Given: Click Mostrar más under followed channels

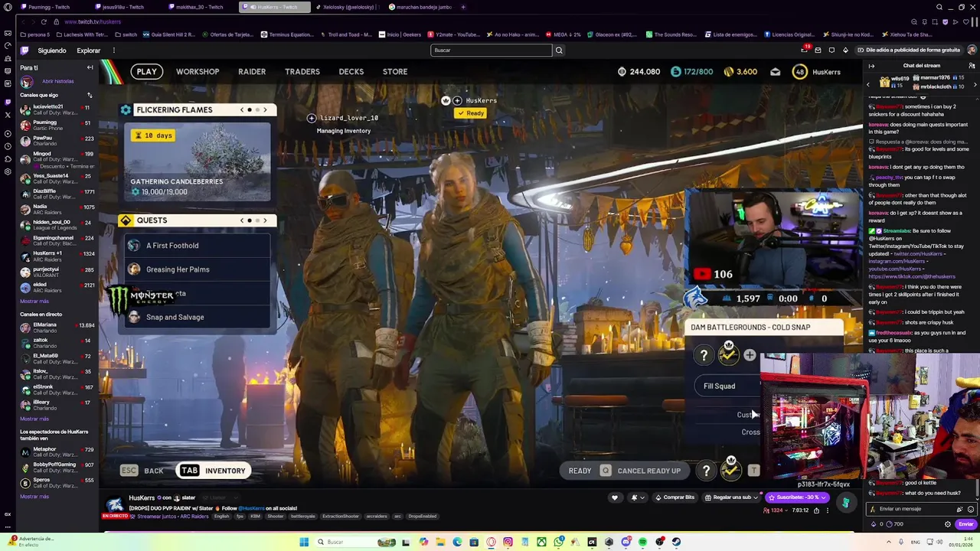Looking at the screenshot, I should point(34,302).
